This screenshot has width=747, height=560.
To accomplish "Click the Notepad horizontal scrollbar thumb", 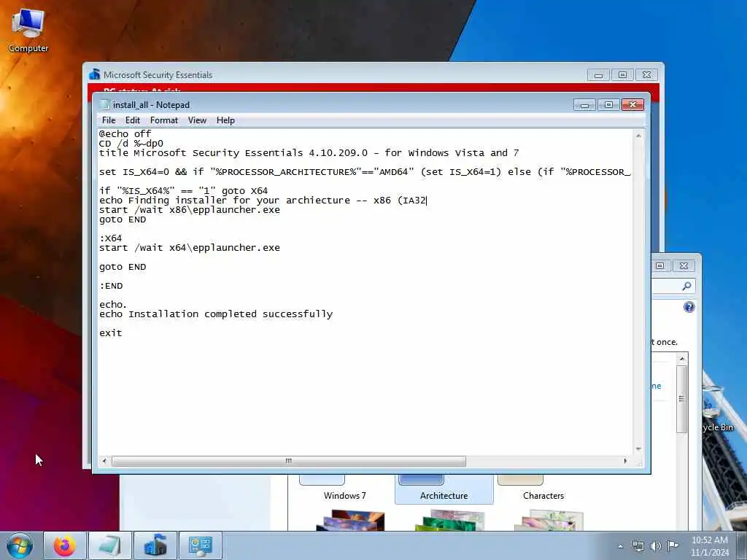I will (x=289, y=461).
